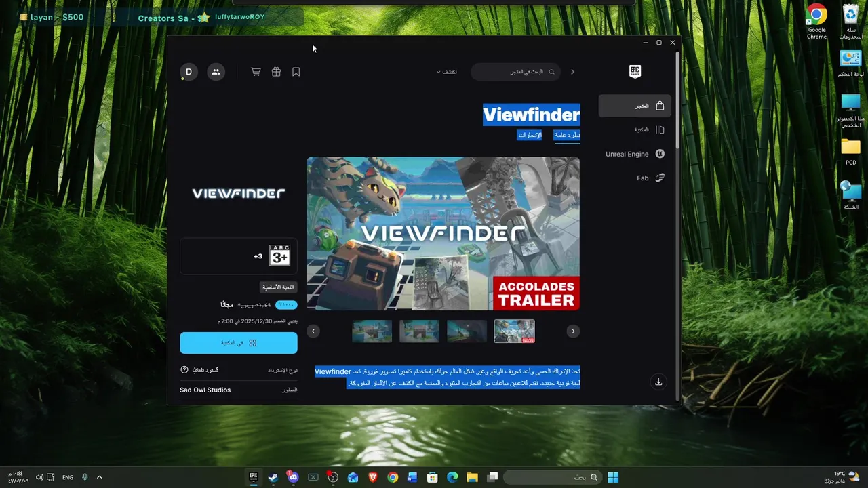Click the store search magnifier icon
Viewport: 868px width, 488px height.
(x=551, y=72)
